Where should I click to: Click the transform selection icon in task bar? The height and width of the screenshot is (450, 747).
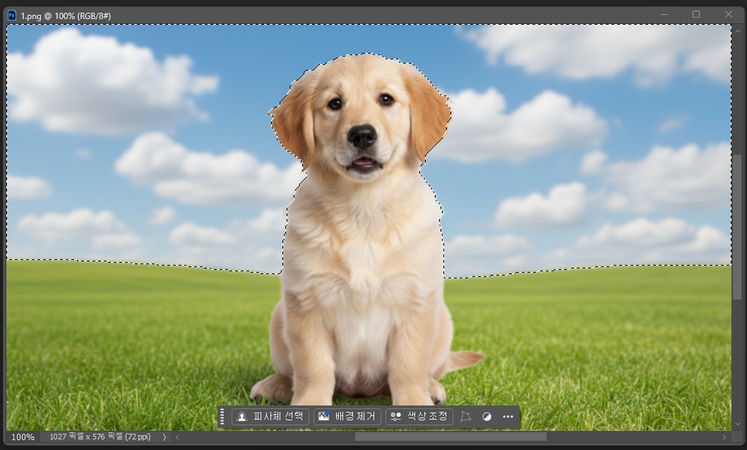pos(466,416)
